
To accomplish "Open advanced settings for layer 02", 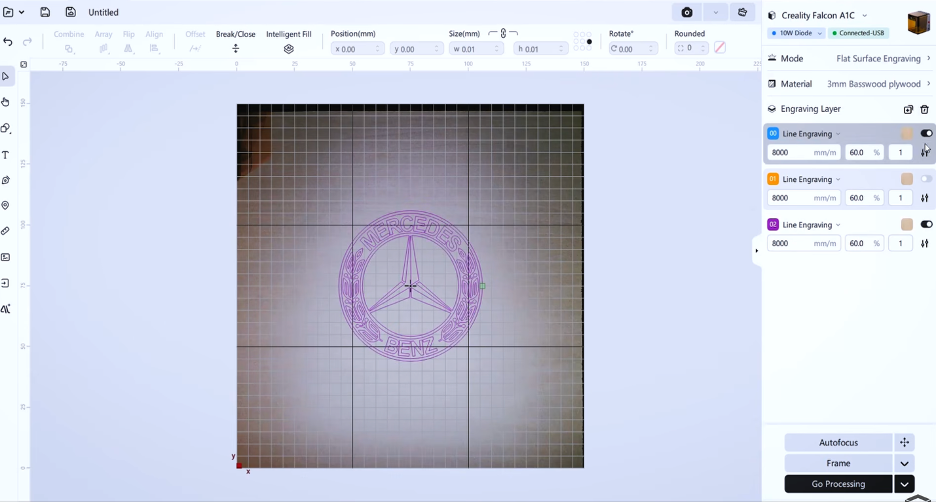I will click(x=925, y=243).
